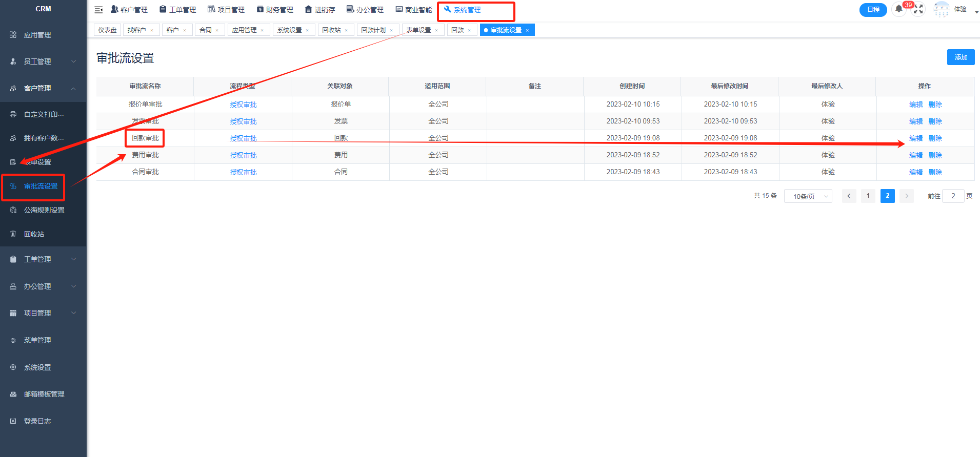Close the 审批流设置 tab
Image resolution: width=980 pixels, height=457 pixels.
tap(527, 30)
